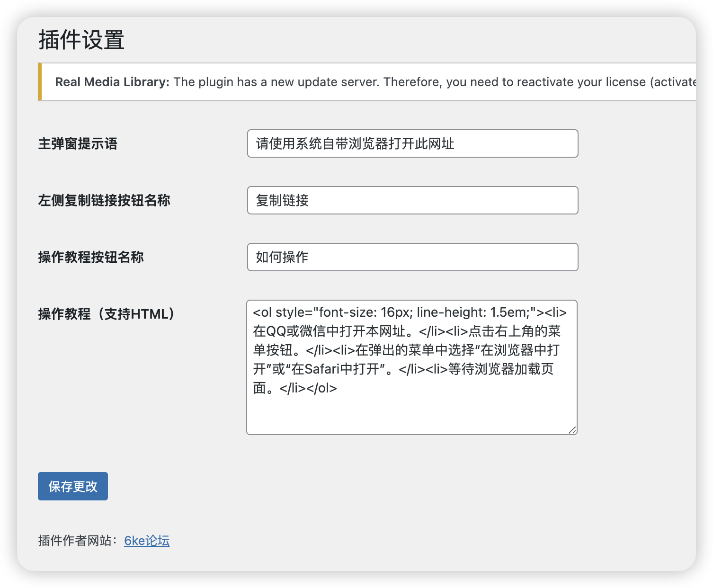The width and height of the screenshot is (713, 588).
Task: Click the yellow left border of notice
Action: pyautogui.click(x=40, y=82)
